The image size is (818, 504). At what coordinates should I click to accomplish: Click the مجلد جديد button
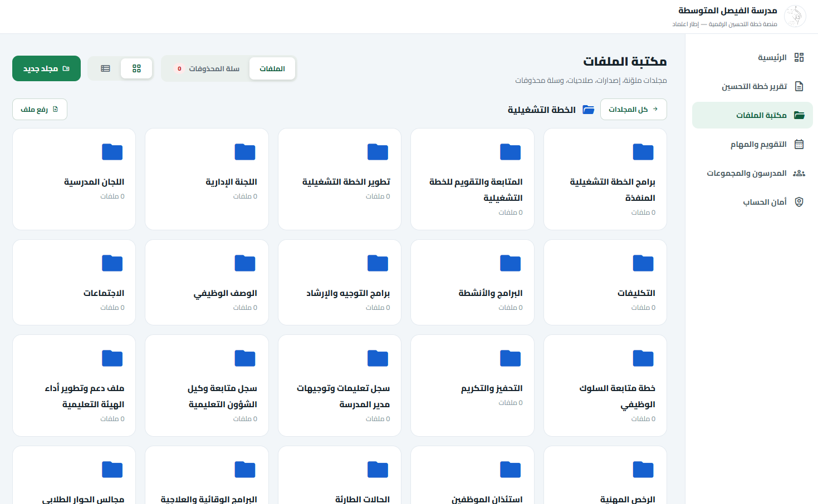[x=46, y=68]
